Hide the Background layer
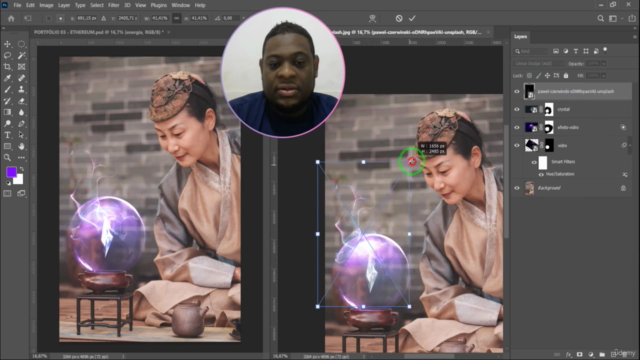Viewport: 640px width, 360px height. [x=517, y=188]
